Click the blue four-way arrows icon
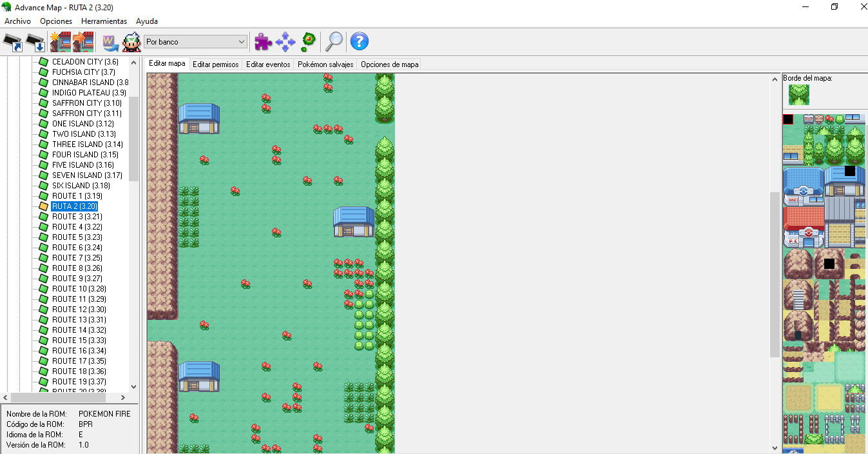Screen dimensions: 868x454 (285, 42)
